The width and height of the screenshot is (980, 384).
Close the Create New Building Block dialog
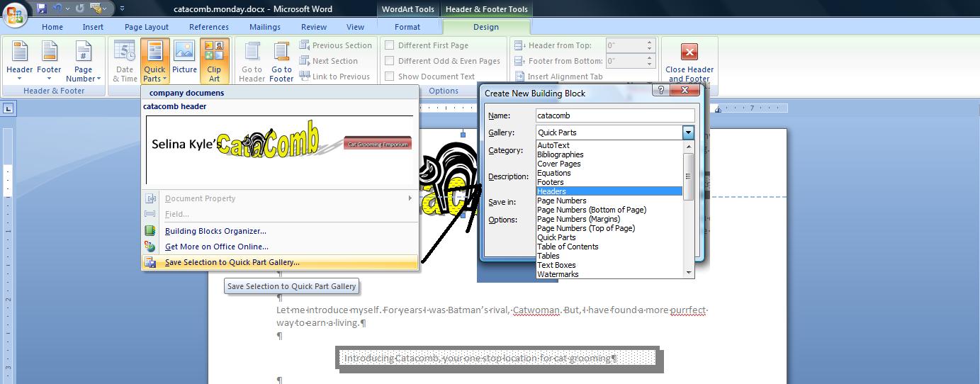(685, 91)
